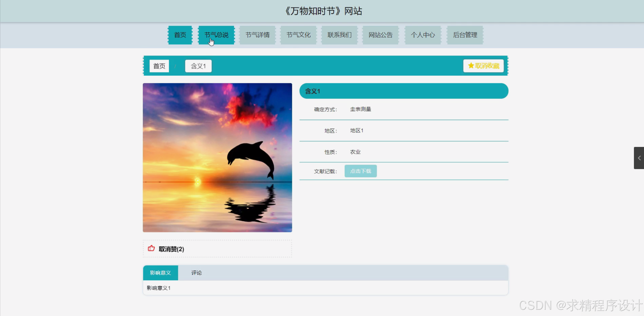Image resolution: width=644 pixels, height=316 pixels.
Task: Click the 《万物知时节》网站 title
Action: click(323, 11)
